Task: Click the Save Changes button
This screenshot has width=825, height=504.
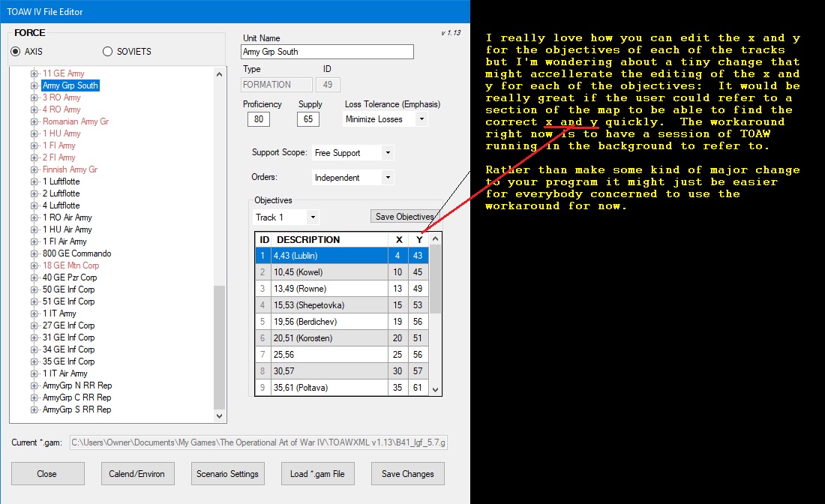Action: point(408,473)
